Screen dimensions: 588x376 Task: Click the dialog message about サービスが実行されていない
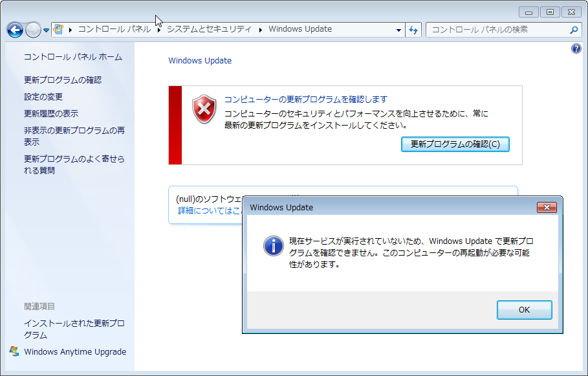coord(411,252)
